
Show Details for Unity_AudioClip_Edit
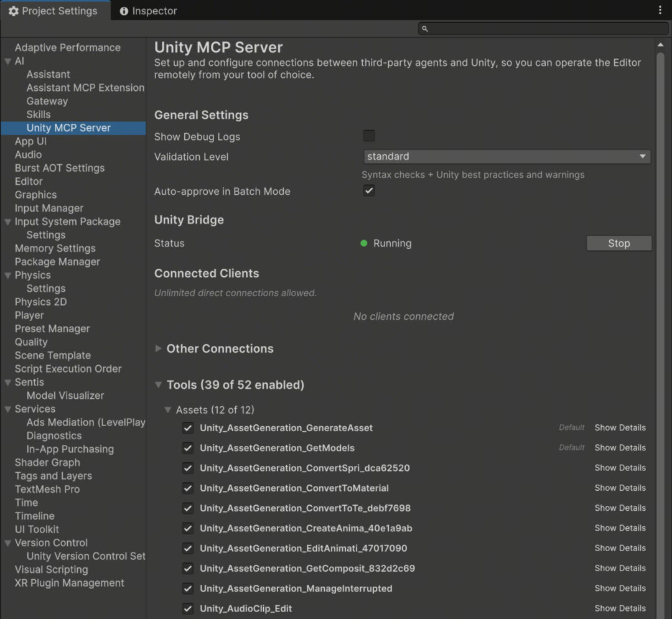coord(620,608)
